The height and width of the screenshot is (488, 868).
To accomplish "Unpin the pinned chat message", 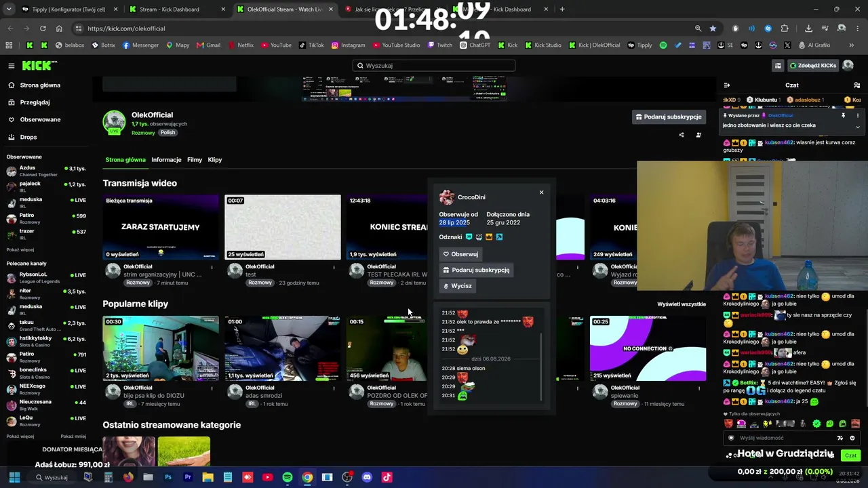I will pos(844,116).
